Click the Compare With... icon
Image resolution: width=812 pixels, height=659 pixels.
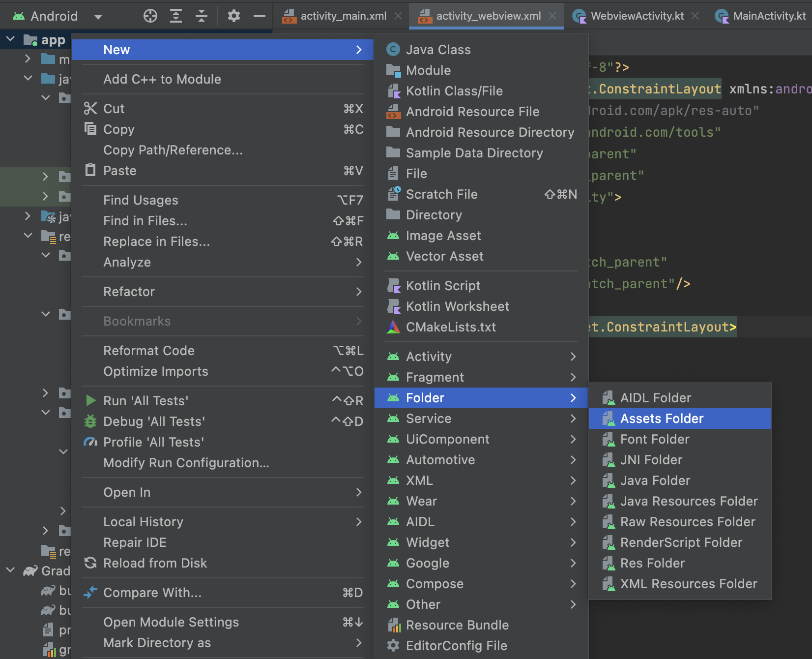point(90,593)
